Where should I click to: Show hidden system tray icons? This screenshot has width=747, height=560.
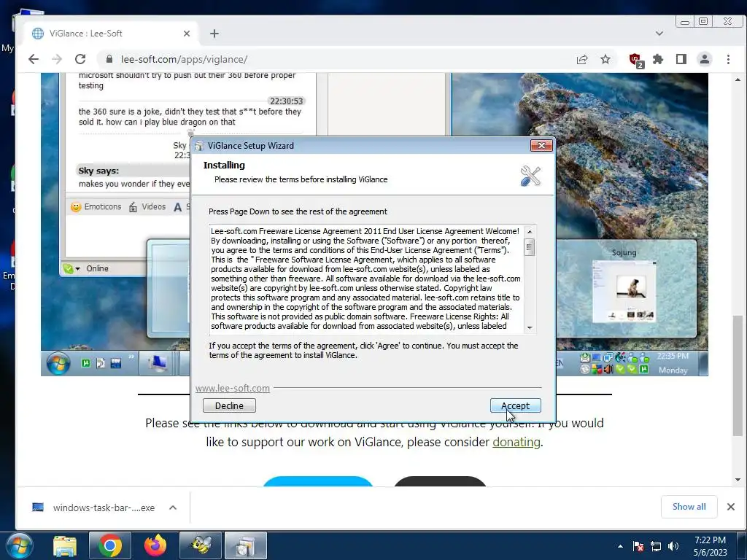pos(620,546)
